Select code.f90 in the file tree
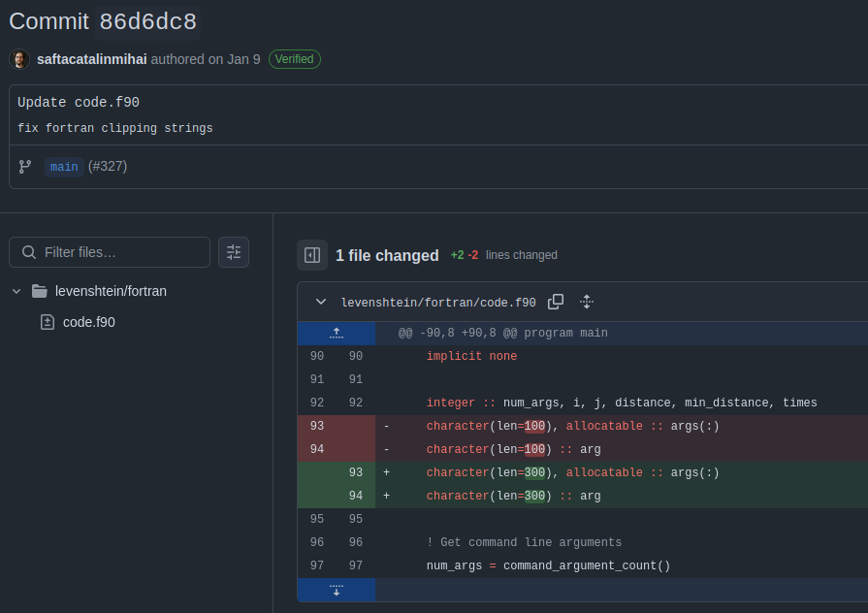The height and width of the screenshot is (613, 868). (88, 322)
